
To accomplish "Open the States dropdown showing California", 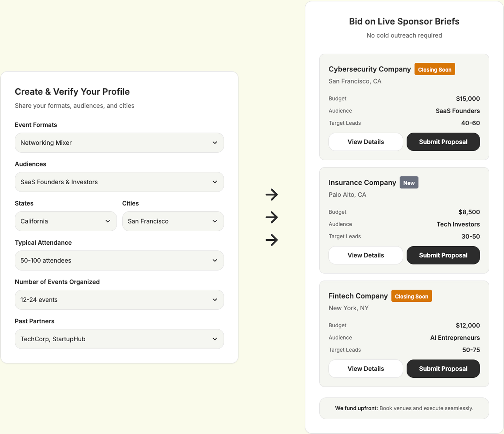I will tap(66, 221).
